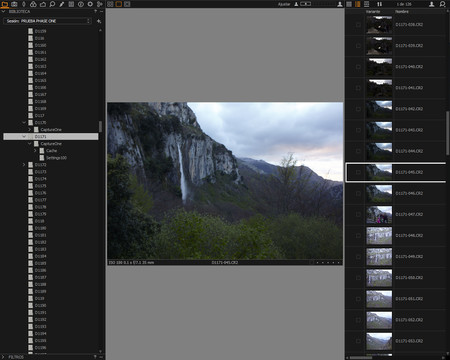
Task: Open the Color tool tab
Action: click(33, 4)
